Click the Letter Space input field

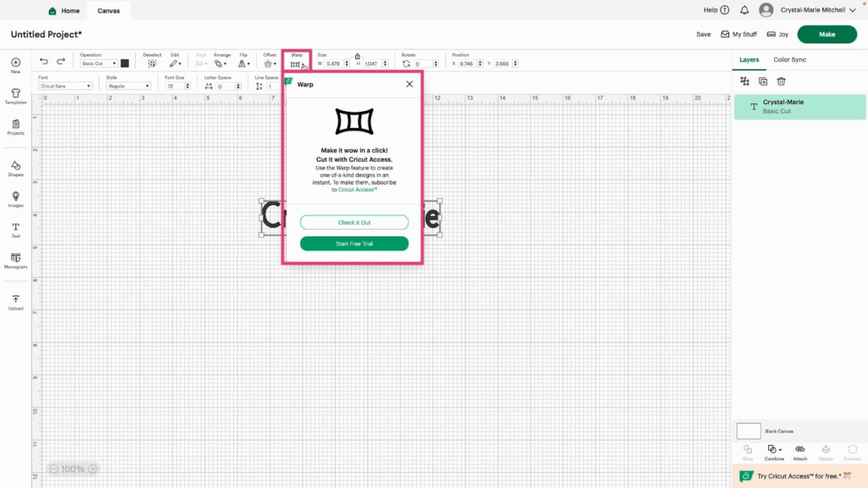tap(225, 86)
